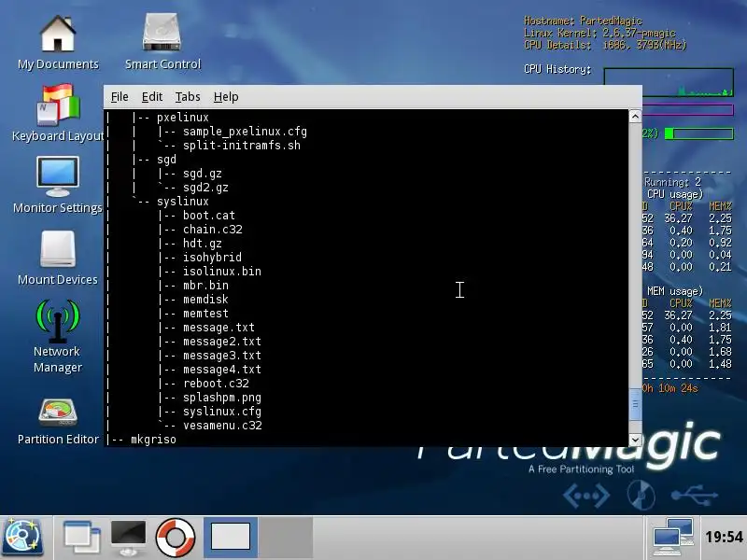Click the boot.cat file name
747x560 pixels.
point(208,216)
